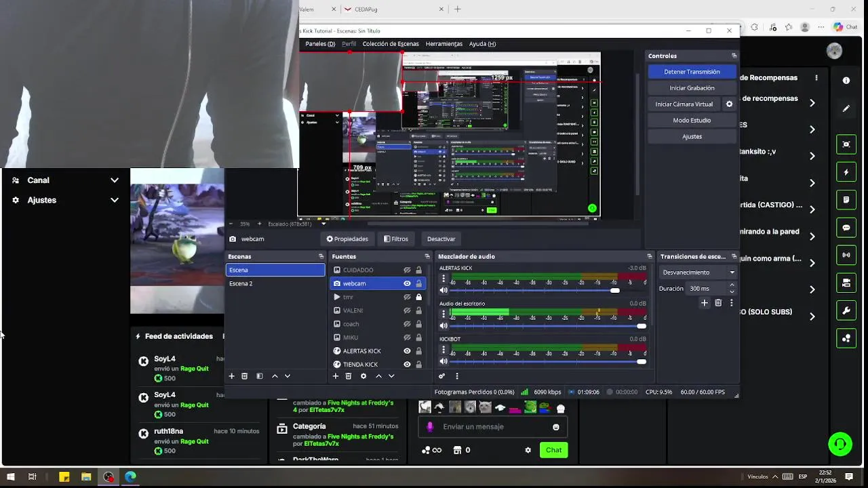Open virtual camera settings gear icon
Screen dimensions: 868x488
(730, 104)
